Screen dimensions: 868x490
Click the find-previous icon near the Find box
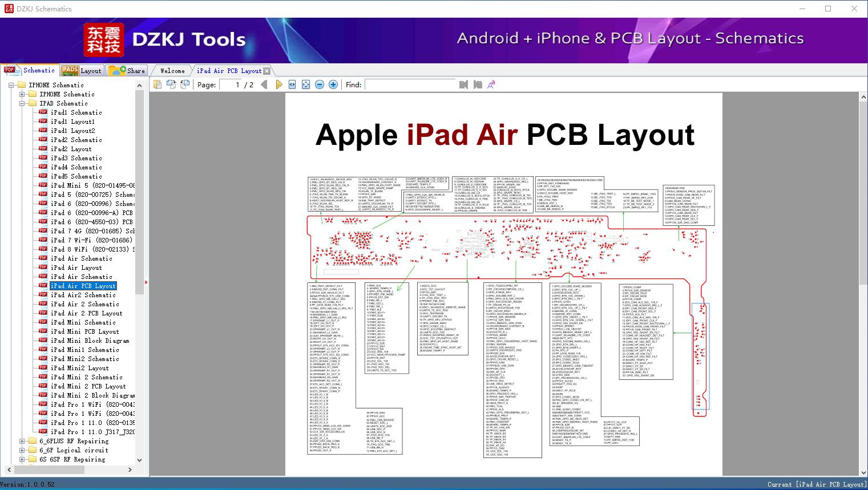[x=463, y=84]
